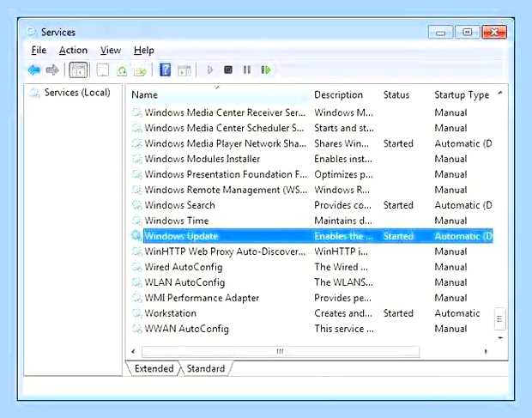Screen dimensions: 532x418
Task: Click the vertical scrollbar down arrow
Action: (x=500, y=337)
